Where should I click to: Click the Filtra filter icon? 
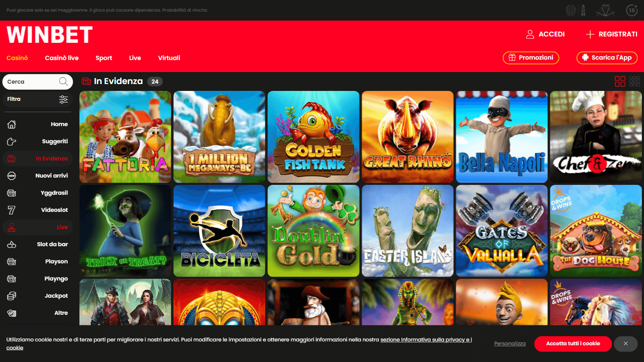pyautogui.click(x=63, y=99)
